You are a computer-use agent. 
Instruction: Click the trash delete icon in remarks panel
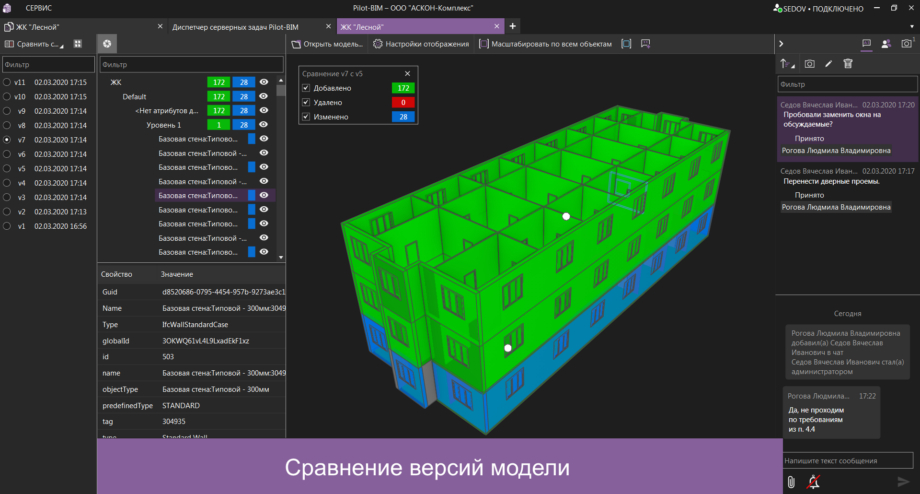[x=848, y=64]
